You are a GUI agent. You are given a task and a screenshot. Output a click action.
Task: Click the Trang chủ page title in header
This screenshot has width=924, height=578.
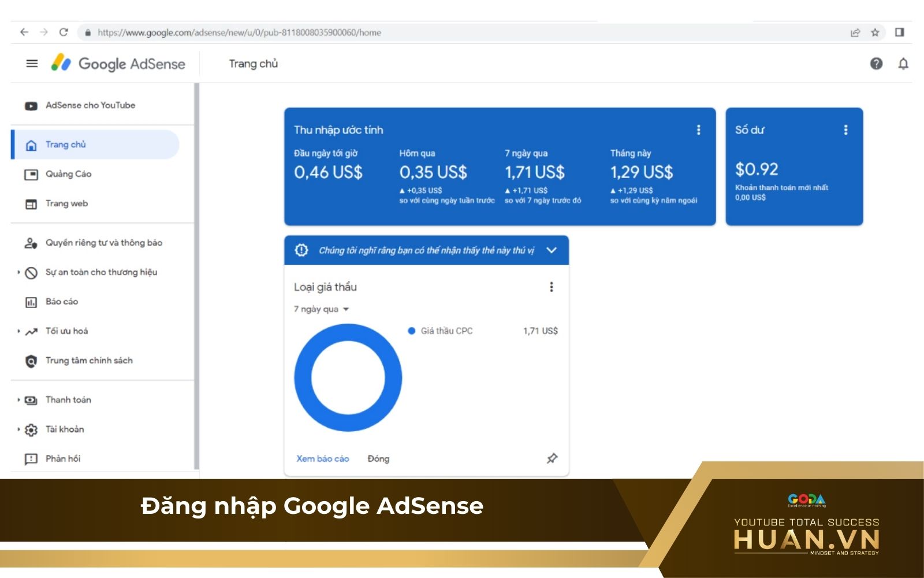[x=254, y=64]
